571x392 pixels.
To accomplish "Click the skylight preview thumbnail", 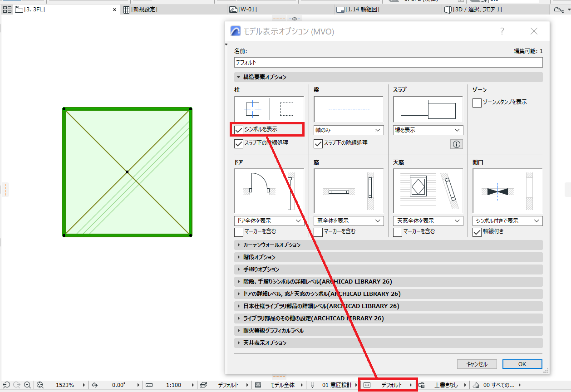I will click(428, 191).
